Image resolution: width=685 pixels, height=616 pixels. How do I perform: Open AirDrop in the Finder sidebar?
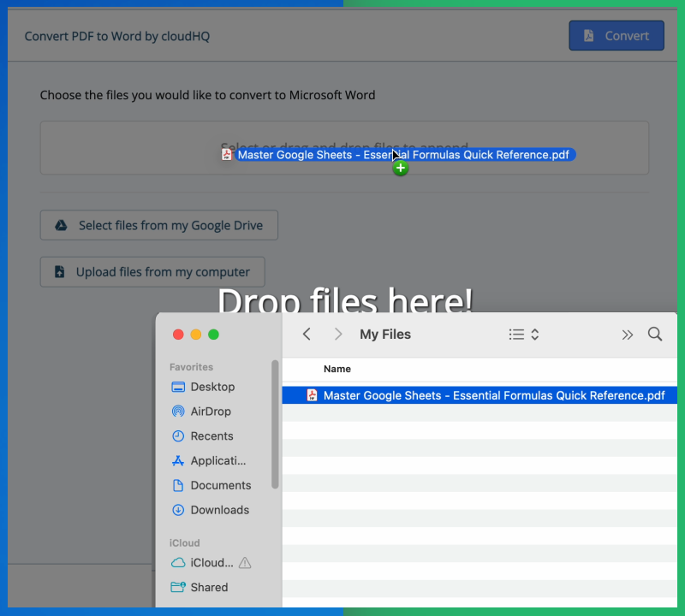[201, 412]
